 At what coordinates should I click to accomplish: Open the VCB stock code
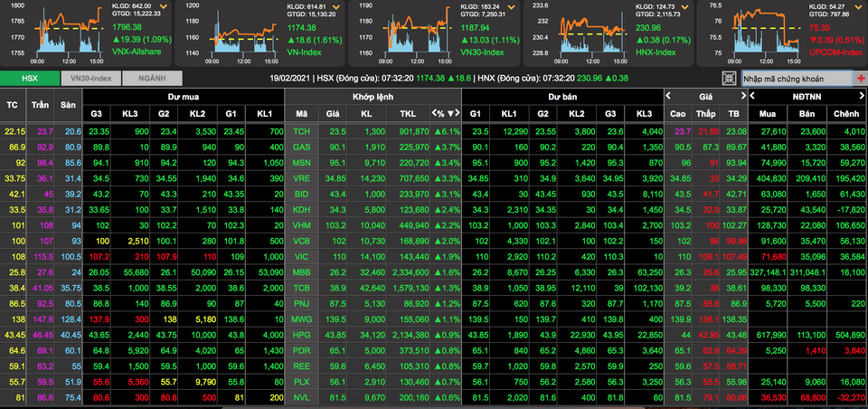point(302,242)
